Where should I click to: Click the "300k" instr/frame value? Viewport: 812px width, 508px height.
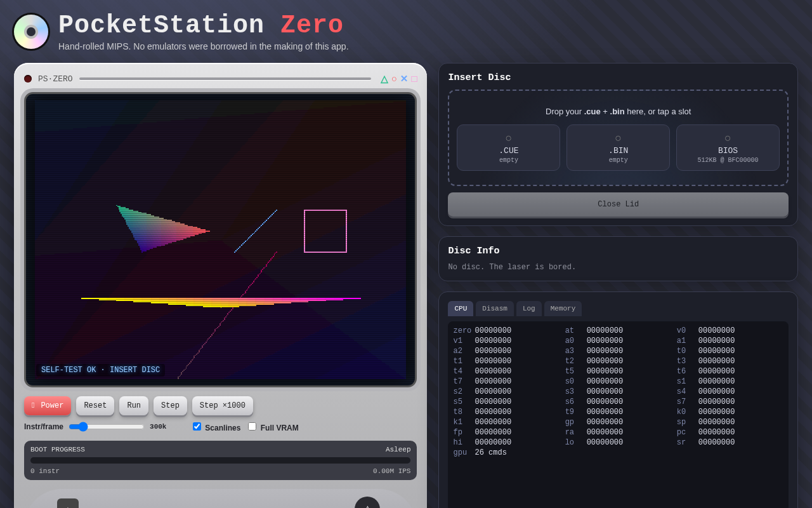tap(158, 427)
